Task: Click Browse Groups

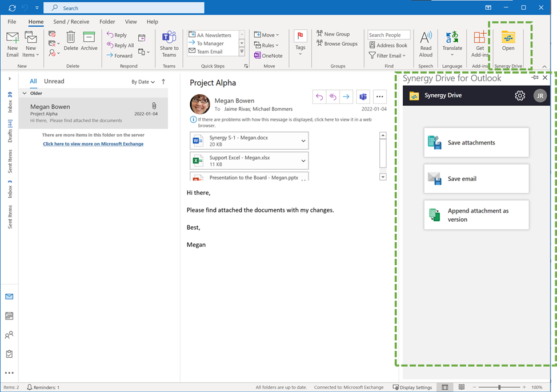Action: coord(337,43)
